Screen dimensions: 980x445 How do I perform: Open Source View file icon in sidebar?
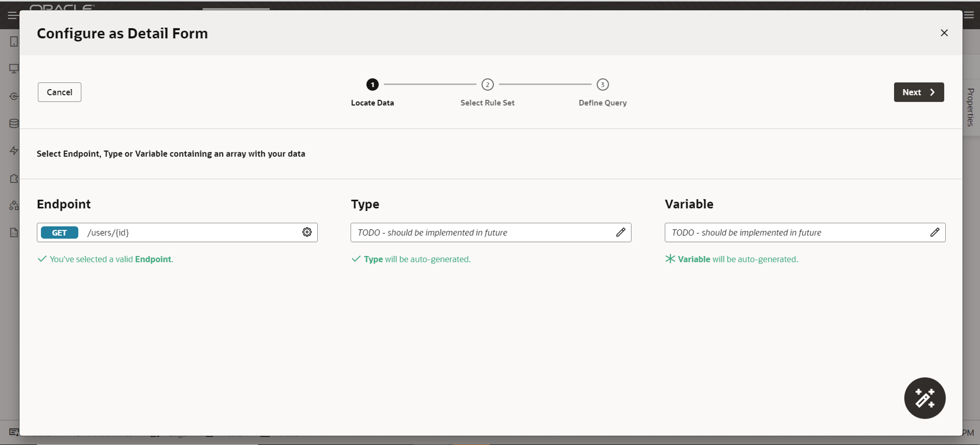coord(14,233)
